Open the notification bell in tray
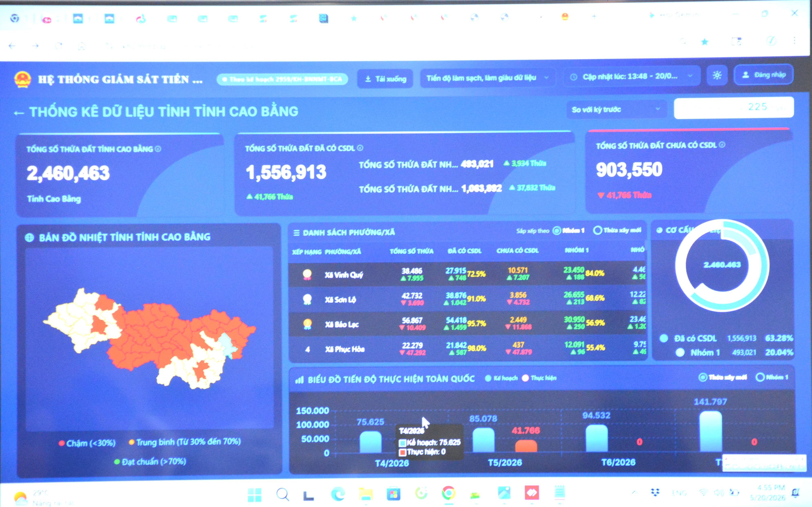Viewport: 812px width, 507px height. pos(795,493)
